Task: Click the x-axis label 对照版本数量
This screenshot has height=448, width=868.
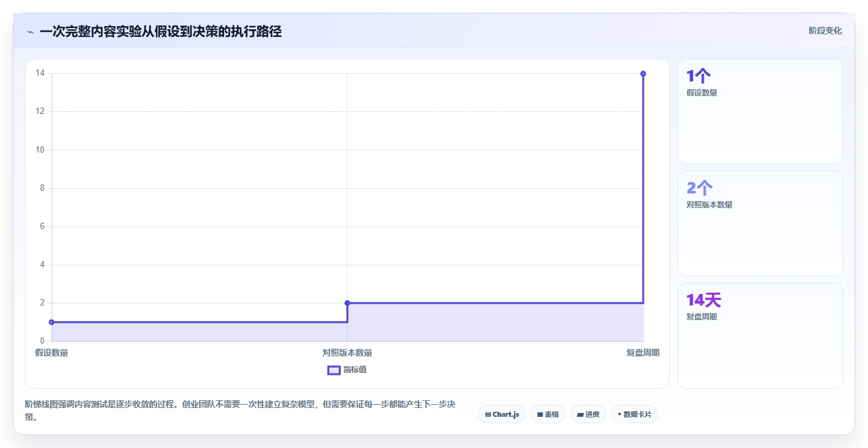Action: tap(347, 353)
